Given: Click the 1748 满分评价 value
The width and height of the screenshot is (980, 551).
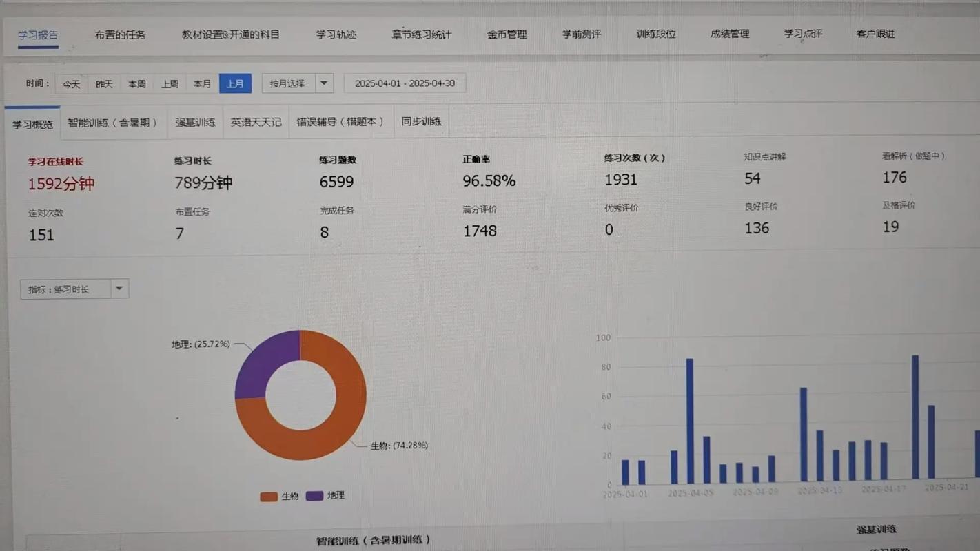Looking at the screenshot, I should tap(480, 231).
